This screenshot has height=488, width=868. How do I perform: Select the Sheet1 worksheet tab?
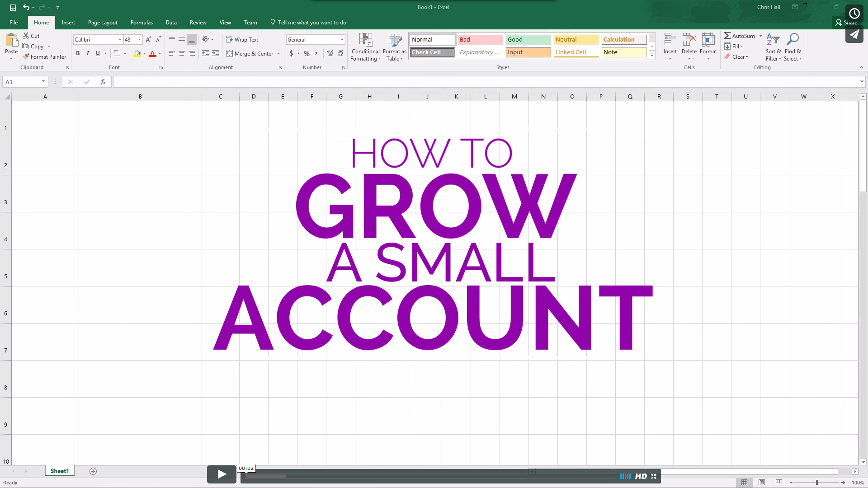coord(60,471)
